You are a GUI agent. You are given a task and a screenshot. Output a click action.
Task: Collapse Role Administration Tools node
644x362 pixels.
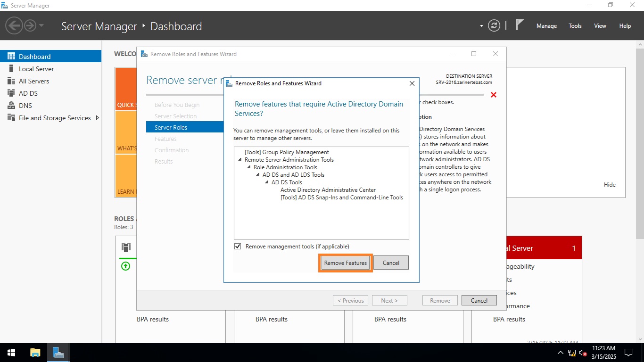249,167
